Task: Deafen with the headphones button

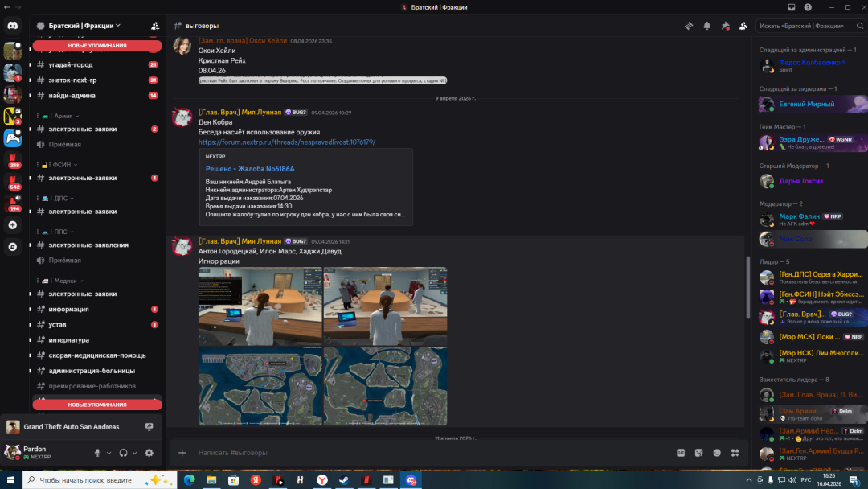Action: (123, 453)
